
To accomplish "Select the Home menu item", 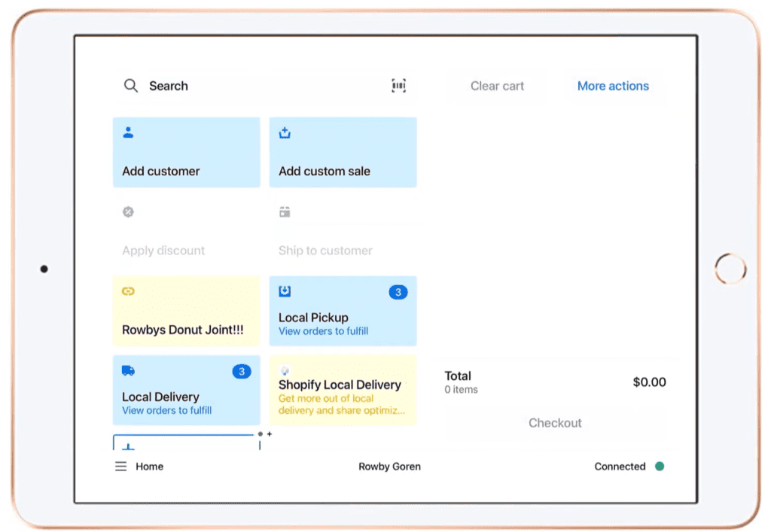I will click(149, 467).
